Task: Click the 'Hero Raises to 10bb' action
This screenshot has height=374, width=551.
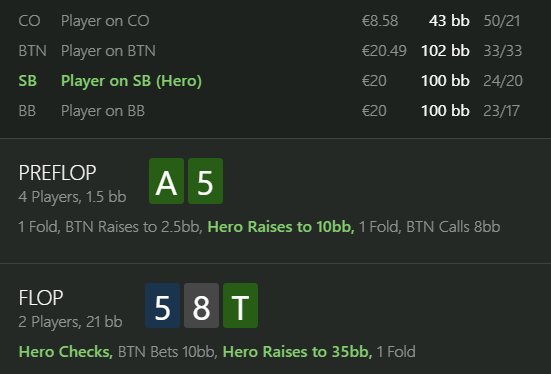Action: [x=281, y=227]
